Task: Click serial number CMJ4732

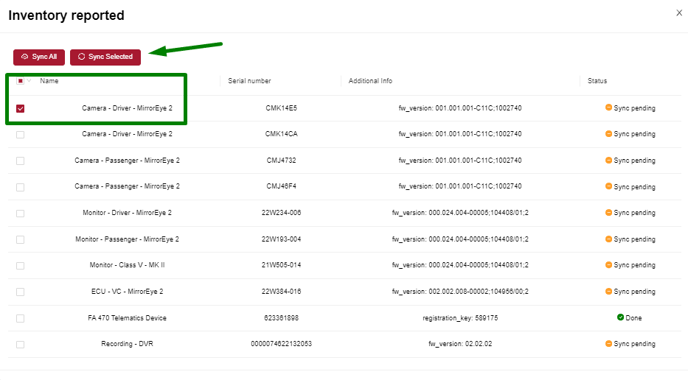Action: click(x=281, y=160)
